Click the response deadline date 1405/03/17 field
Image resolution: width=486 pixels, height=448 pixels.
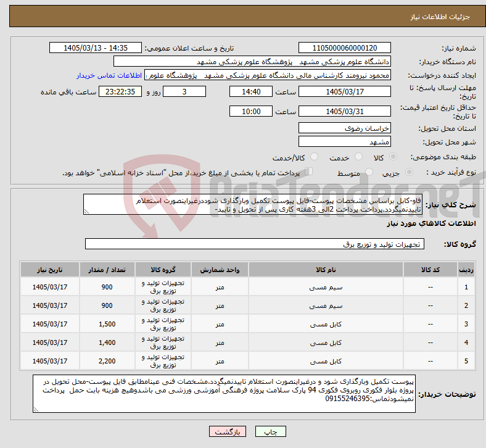pyautogui.click(x=344, y=91)
